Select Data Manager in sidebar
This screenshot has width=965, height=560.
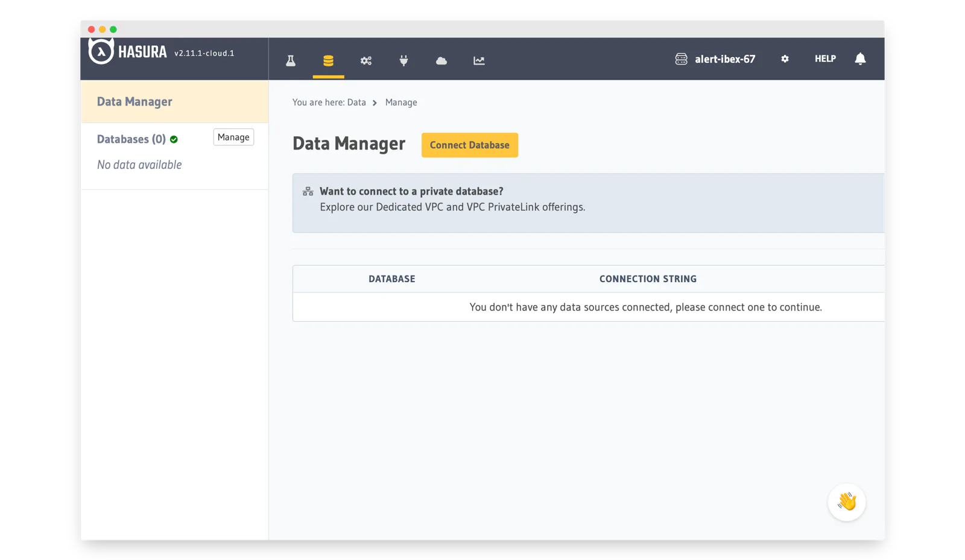(x=174, y=101)
